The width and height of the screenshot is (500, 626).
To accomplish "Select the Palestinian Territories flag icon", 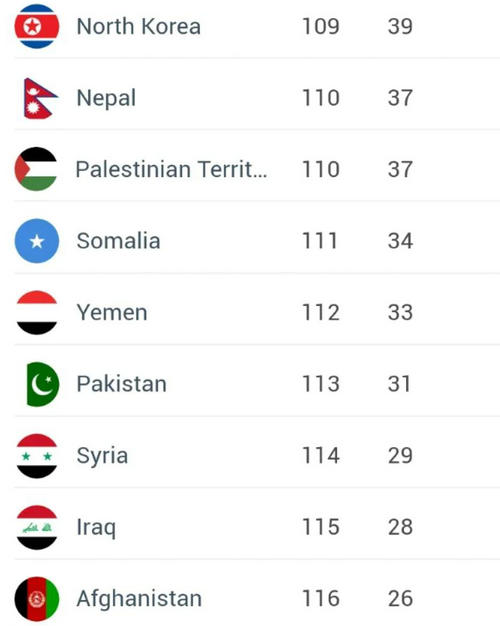I will (36, 169).
